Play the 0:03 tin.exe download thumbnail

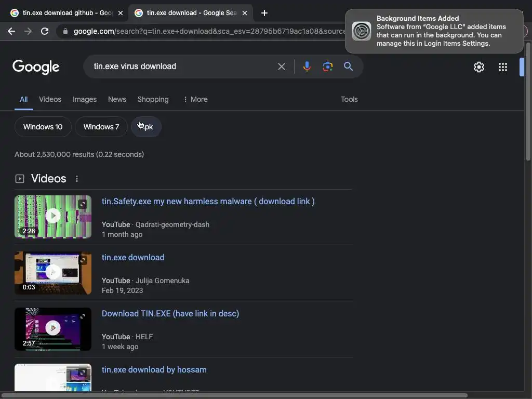point(53,273)
